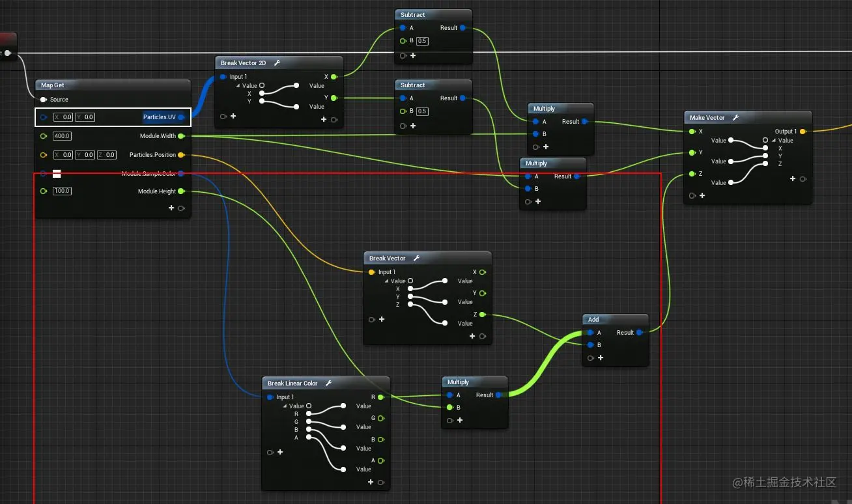Click the Result pin on the Add node
The image size is (852, 504).
pyautogui.click(x=640, y=333)
